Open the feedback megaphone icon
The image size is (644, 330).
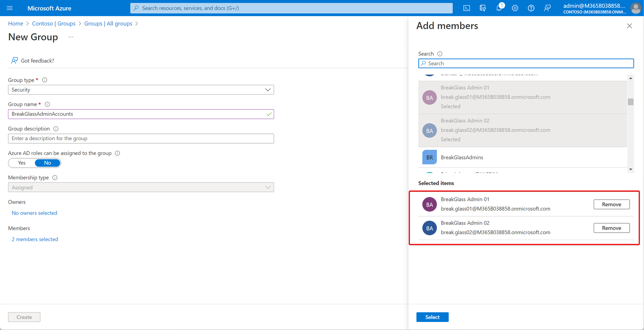547,8
